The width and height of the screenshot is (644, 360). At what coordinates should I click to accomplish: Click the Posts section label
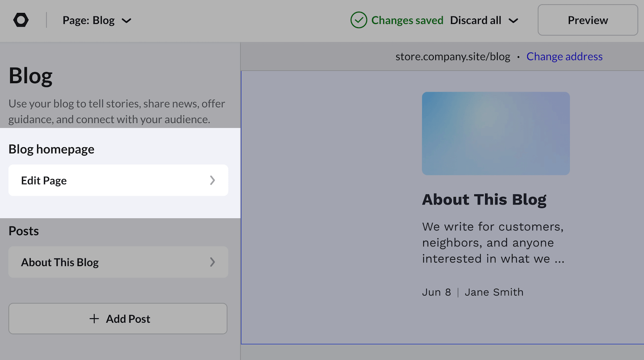pos(23,231)
